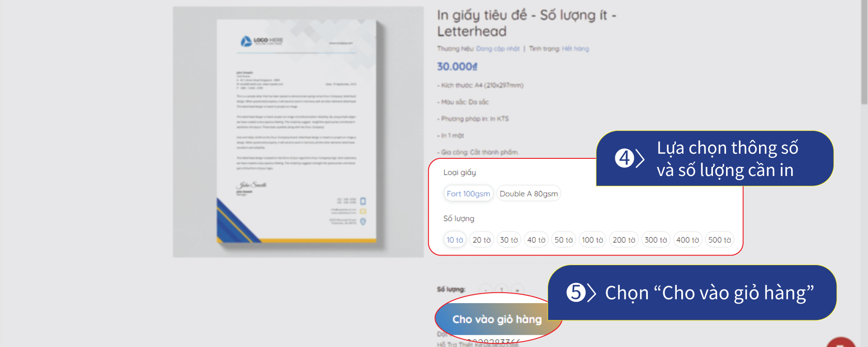Open the Đang cập nhật brand link
Image resolution: width=868 pixels, height=347 pixels.
click(x=498, y=48)
